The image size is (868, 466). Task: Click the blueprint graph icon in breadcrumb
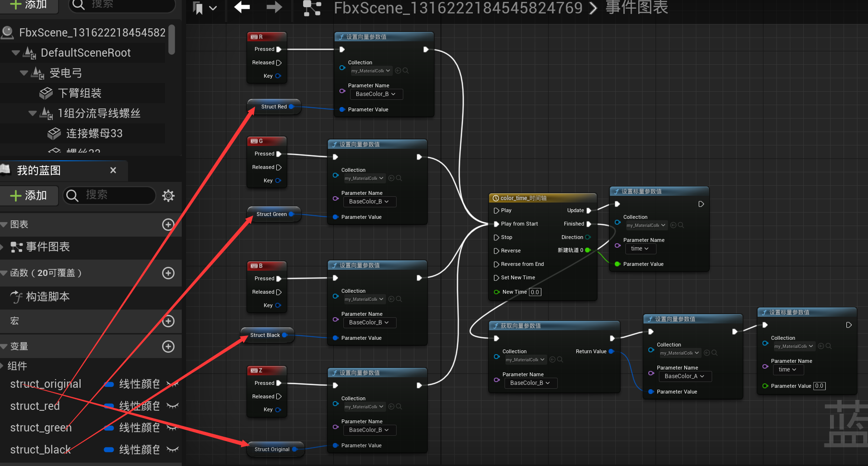(312, 8)
